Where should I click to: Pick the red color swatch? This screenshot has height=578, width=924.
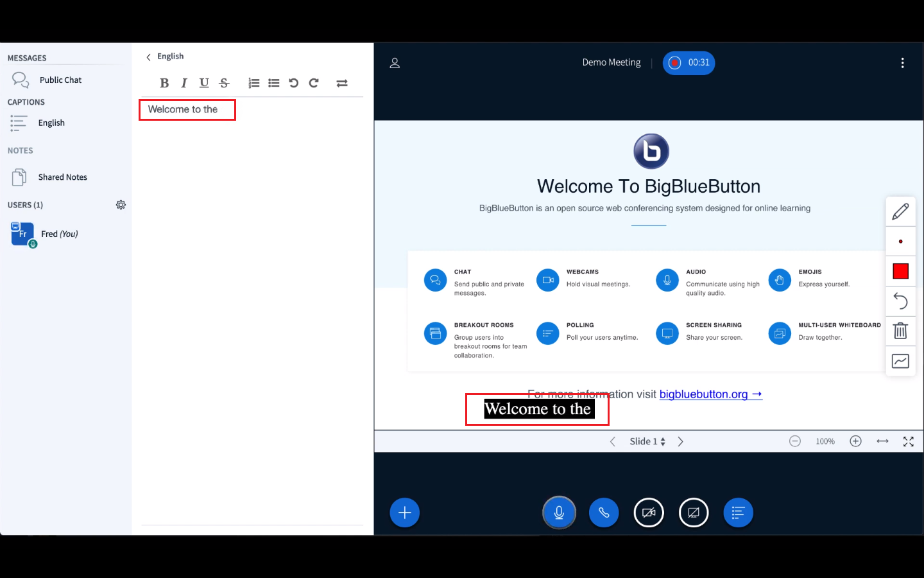(900, 271)
